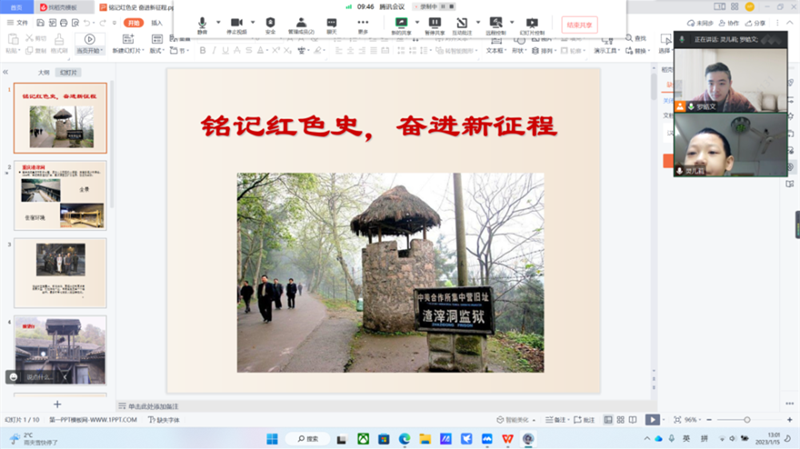Click the Redo arrow
This screenshot has height=449, width=800.
[x=103, y=23]
